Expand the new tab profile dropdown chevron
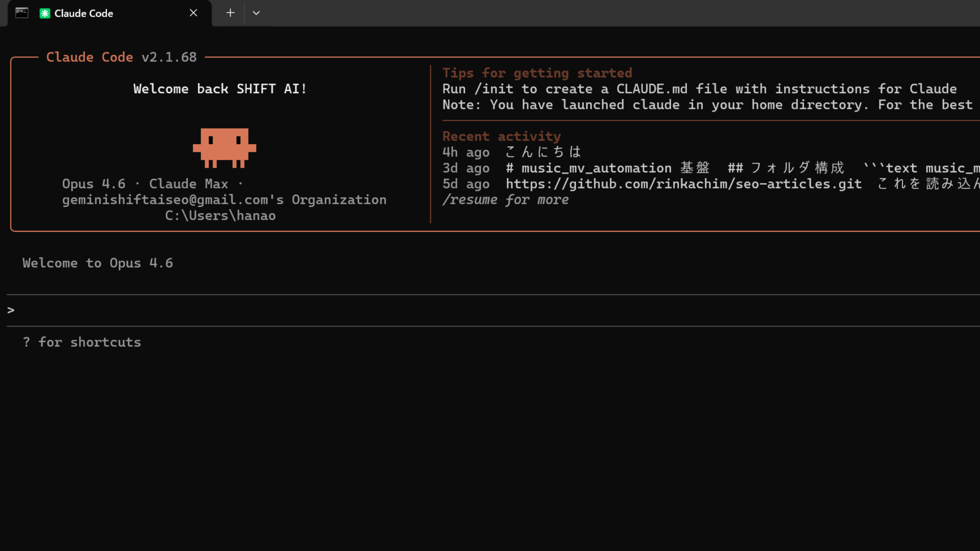This screenshot has width=980, height=551. (x=256, y=13)
